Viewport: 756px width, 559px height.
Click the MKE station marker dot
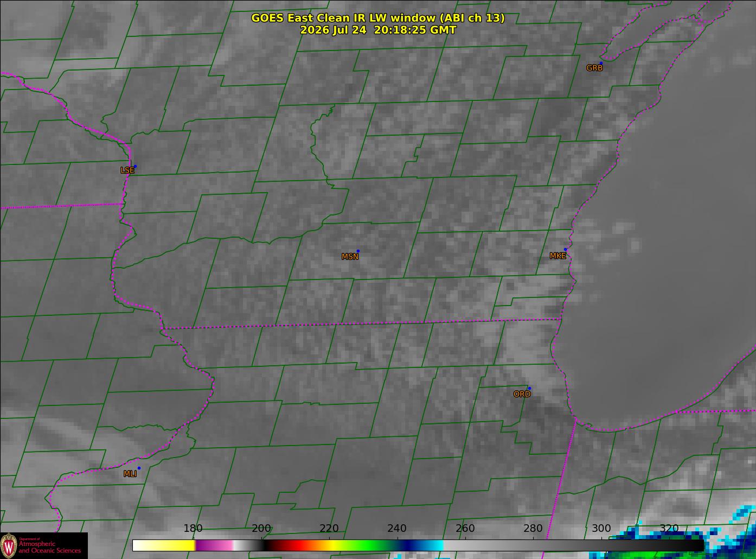pos(565,250)
